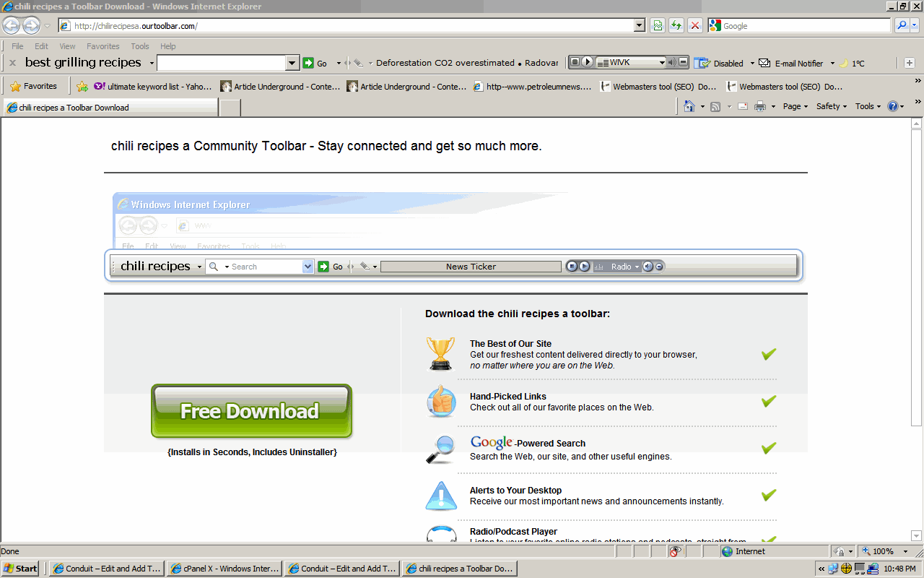924x578 pixels.
Task: Click the page vertical scrollbar down arrow
Action: (917, 535)
